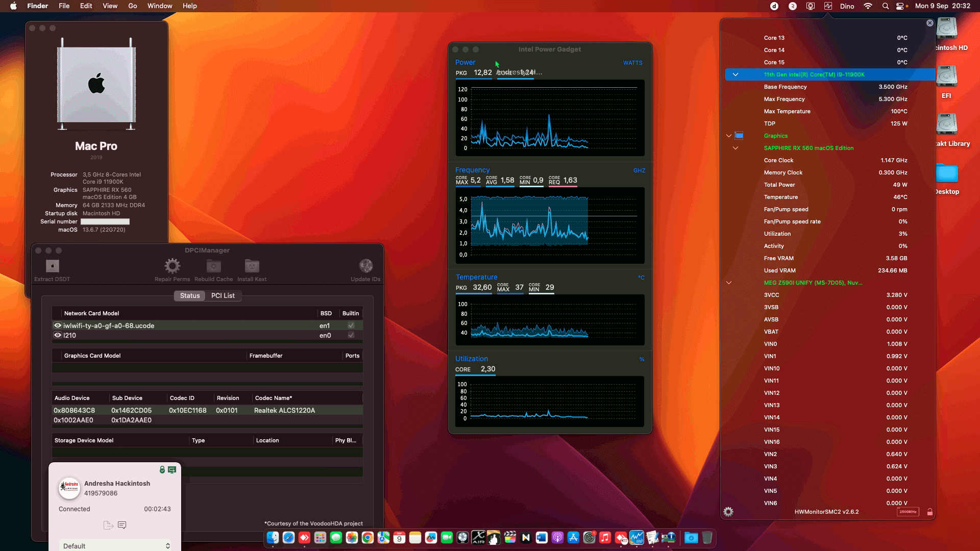Click the Update IDs icon

[365, 266]
